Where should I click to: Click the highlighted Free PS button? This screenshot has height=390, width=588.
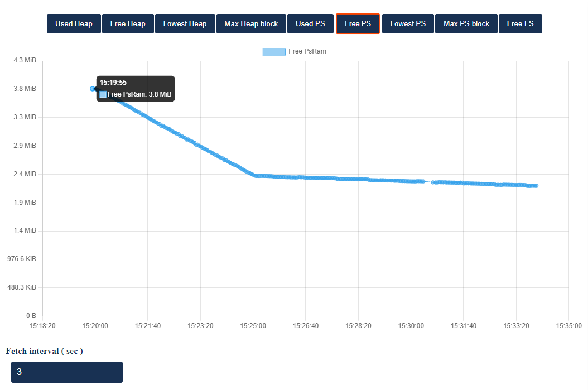point(358,23)
